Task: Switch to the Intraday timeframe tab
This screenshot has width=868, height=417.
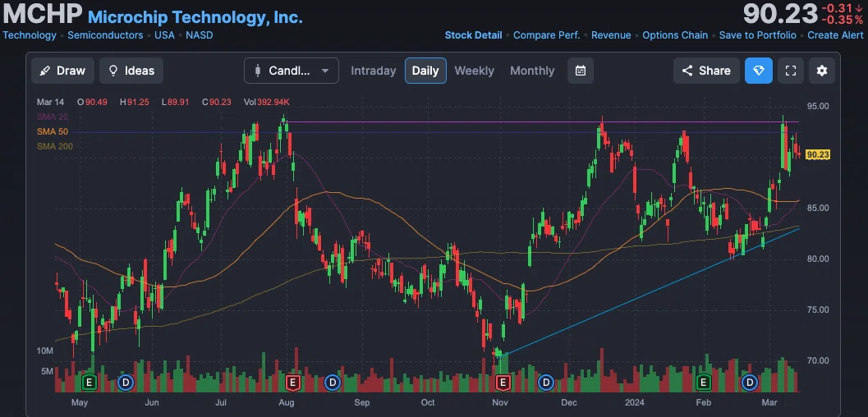Action: tap(373, 71)
